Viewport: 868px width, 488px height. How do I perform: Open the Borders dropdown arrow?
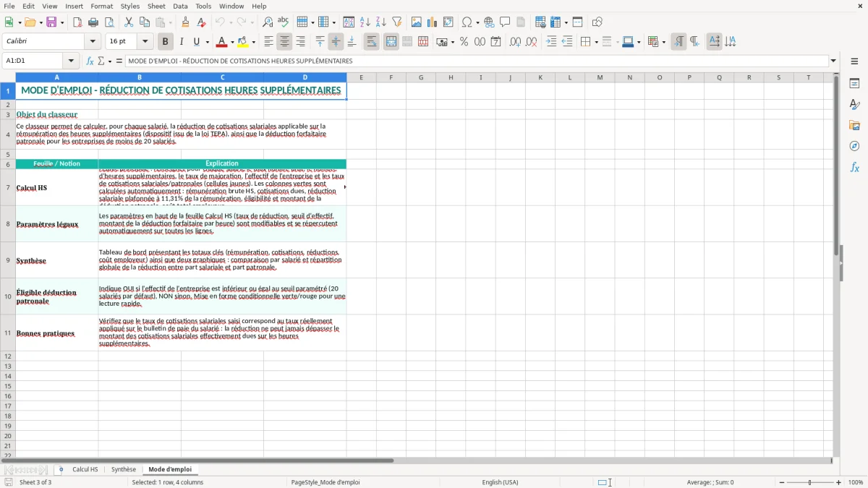pos(596,42)
